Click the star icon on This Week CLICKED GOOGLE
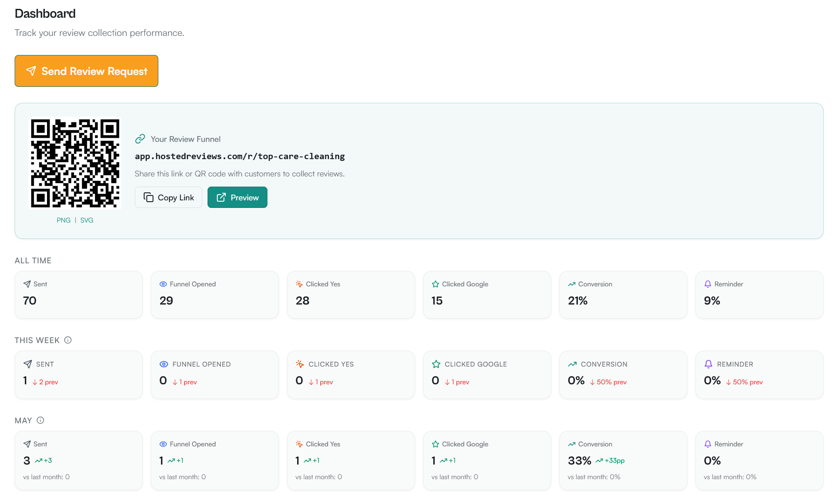The width and height of the screenshot is (832, 504). point(436,364)
